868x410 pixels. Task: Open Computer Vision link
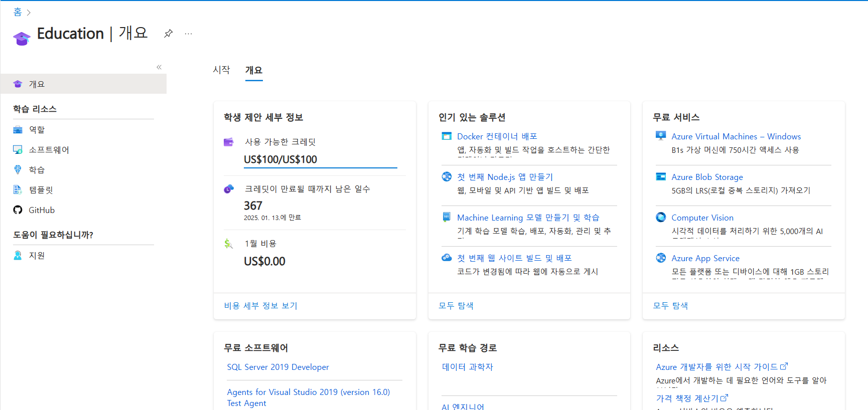coord(702,218)
